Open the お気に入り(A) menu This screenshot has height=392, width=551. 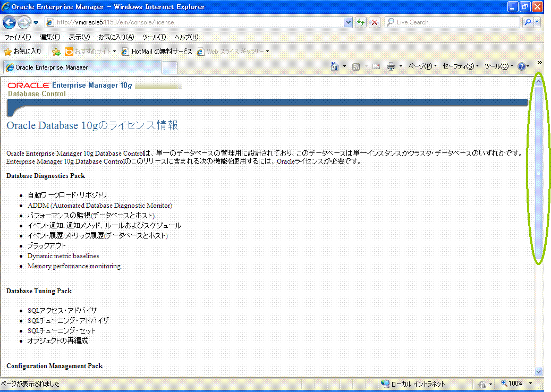click(x=116, y=37)
